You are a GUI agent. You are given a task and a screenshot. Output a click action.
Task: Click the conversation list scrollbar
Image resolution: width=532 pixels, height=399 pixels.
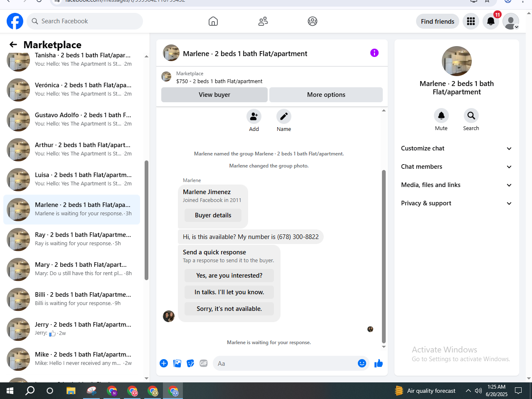click(x=146, y=220)
